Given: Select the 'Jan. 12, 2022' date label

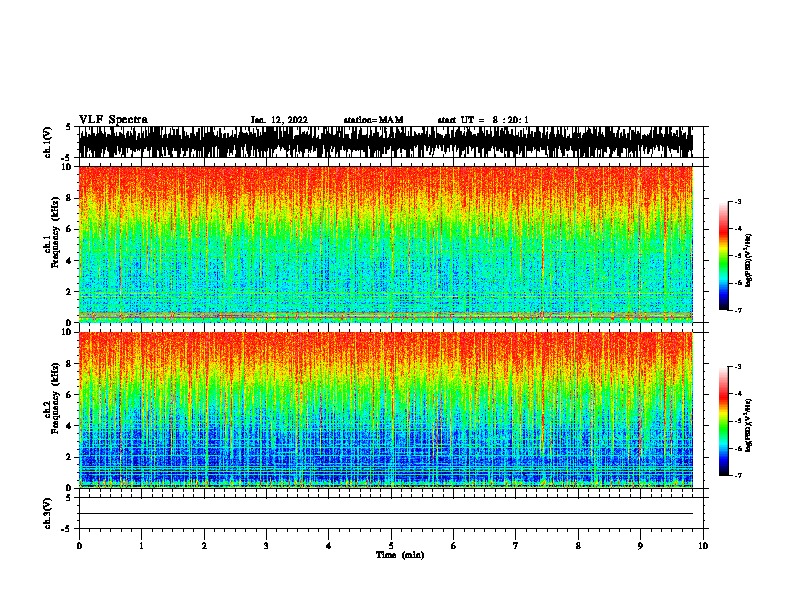Looking at the screenshot, I should pos(279,120).
